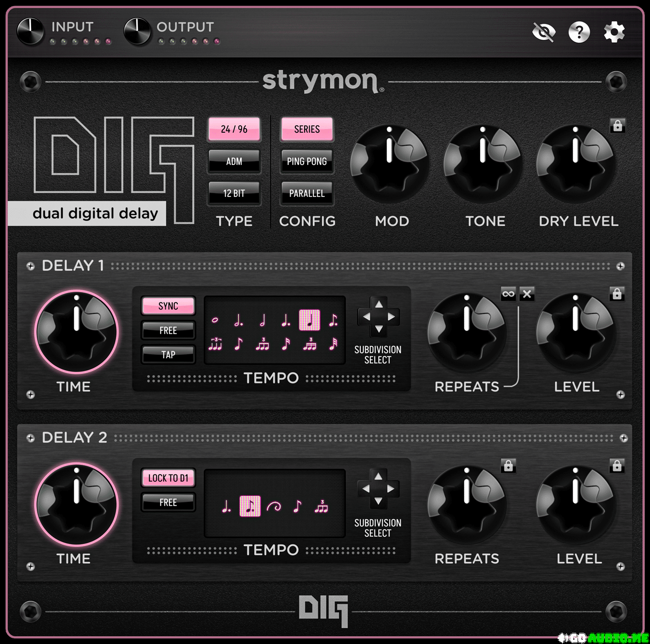Click Delay 1 subdivision select left arrow
650x644 pixels.
tap(366, 317)
